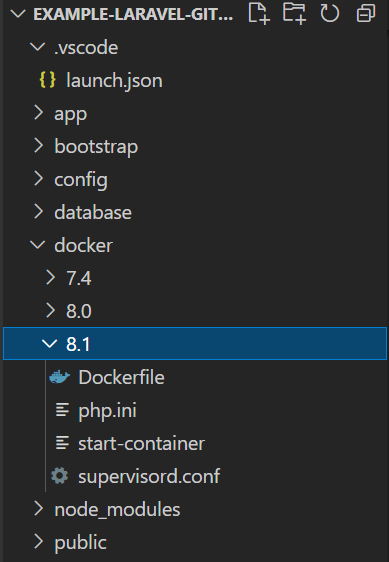Select the node_modules folder name
The width and height of the screenshot is (389, 562).
(117, 510)
